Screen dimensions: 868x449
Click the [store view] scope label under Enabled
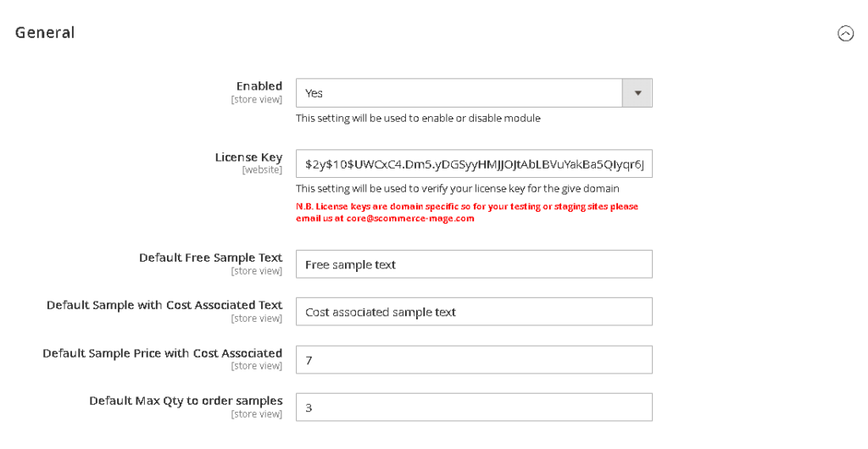tap(257, 100)
